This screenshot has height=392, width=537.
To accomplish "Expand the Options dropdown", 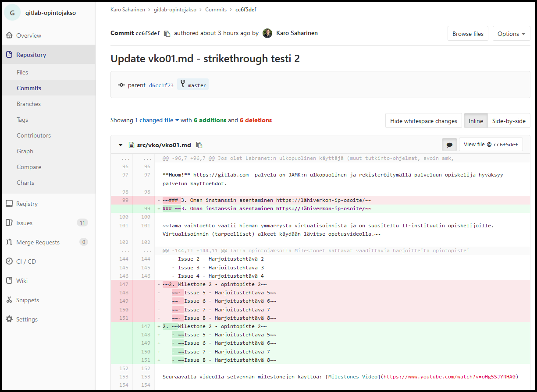I will 511,34.
